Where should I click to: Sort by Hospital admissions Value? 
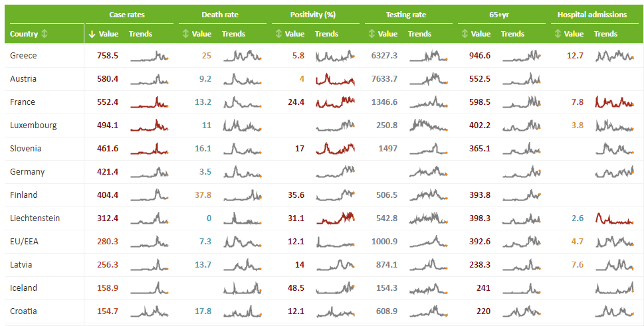[x=558, y=34]
